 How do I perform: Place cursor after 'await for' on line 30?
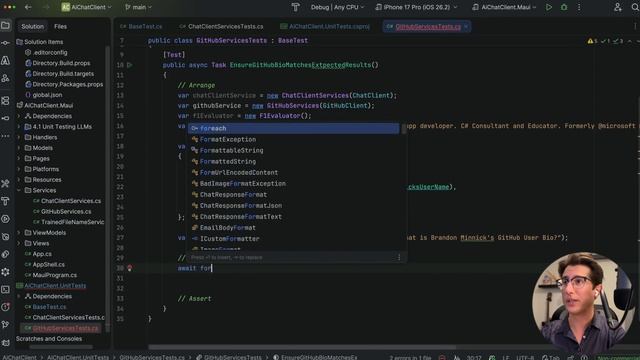tap(212, 269)
